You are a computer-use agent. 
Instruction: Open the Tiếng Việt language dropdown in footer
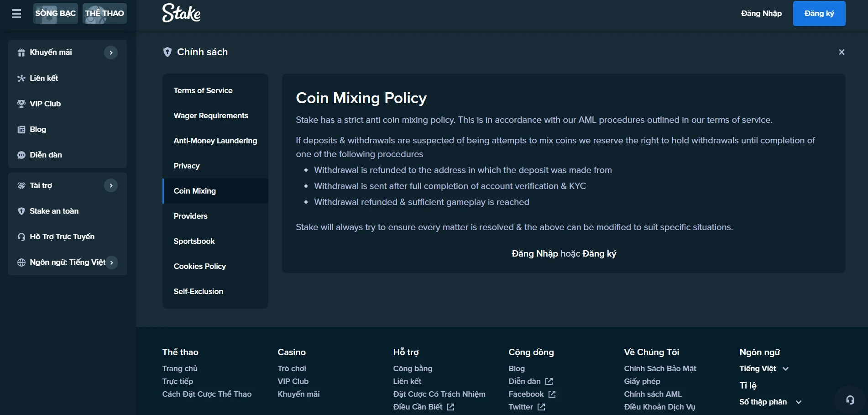click(x=764, y=368)
